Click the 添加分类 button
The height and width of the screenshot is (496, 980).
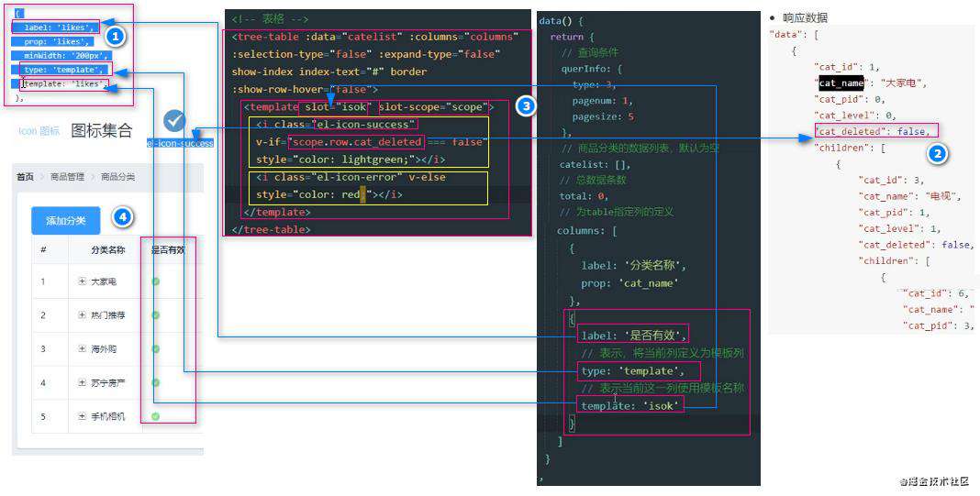tap(66, 221)
